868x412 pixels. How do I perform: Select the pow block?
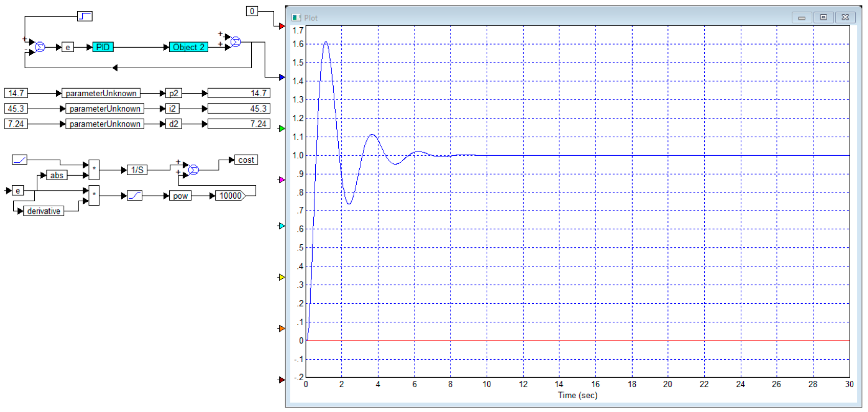[x=180, y=195]
